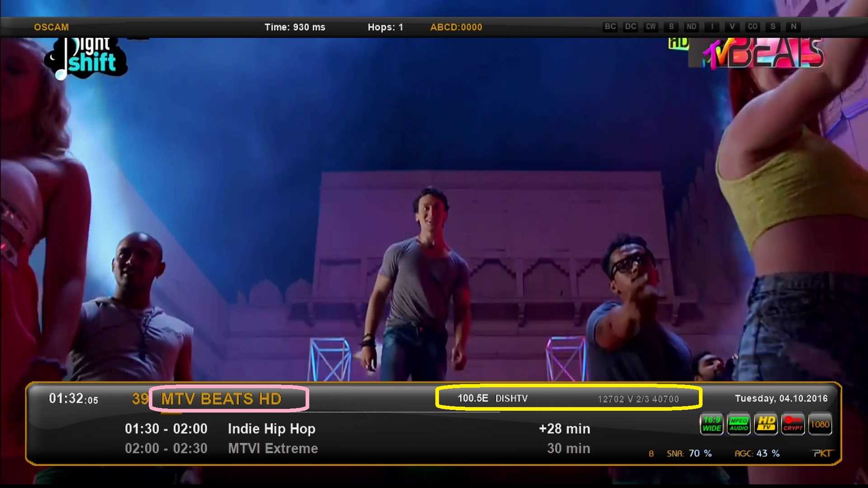Image resolution: width=868 pixels, height=488 pixels.
Task: Click the HD TV badge icon
Action: (x=766, y=424)
